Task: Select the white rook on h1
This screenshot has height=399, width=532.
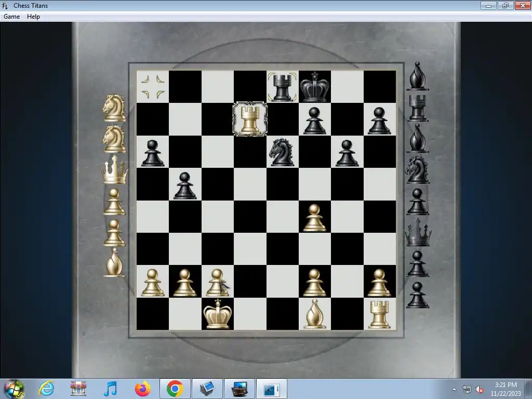Action: pyautogui.click(x=379, y=314)
